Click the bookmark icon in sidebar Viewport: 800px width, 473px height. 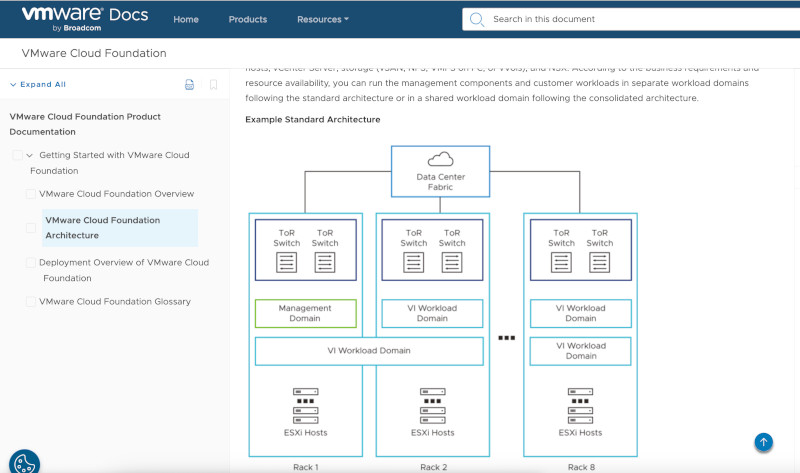point(213,85)
